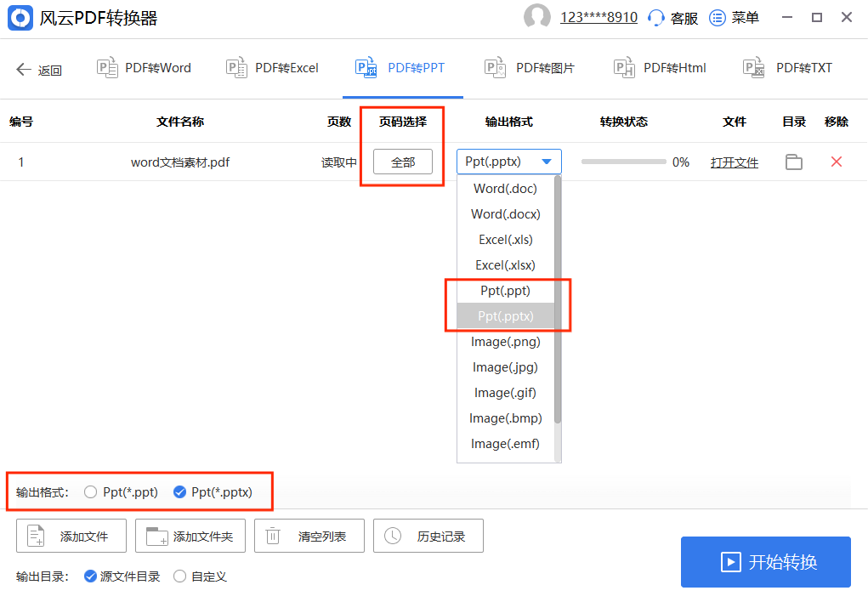Pick Ppt(.ppt) from format list
868x602 pixels.
[505, 290]
